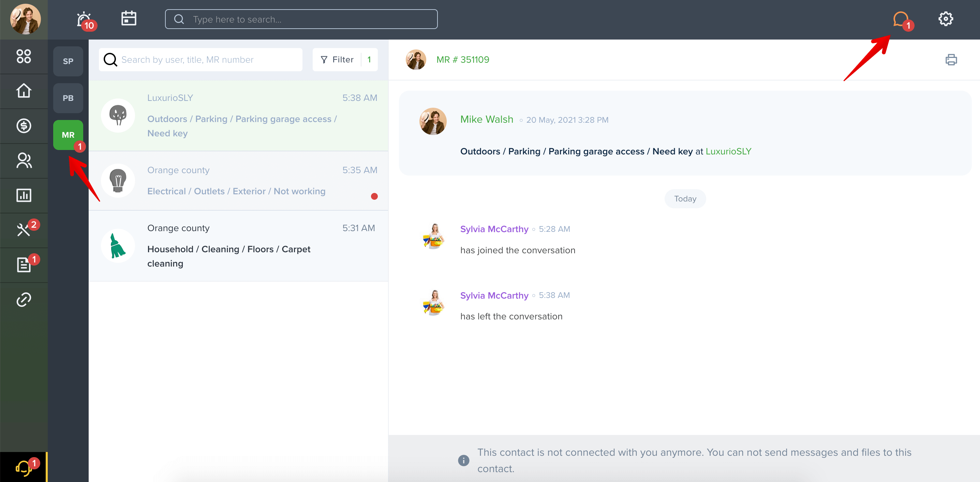The image size is (980, 482).
Task: Click the search by user, title, MR number field
Action: tap(201, 60)
